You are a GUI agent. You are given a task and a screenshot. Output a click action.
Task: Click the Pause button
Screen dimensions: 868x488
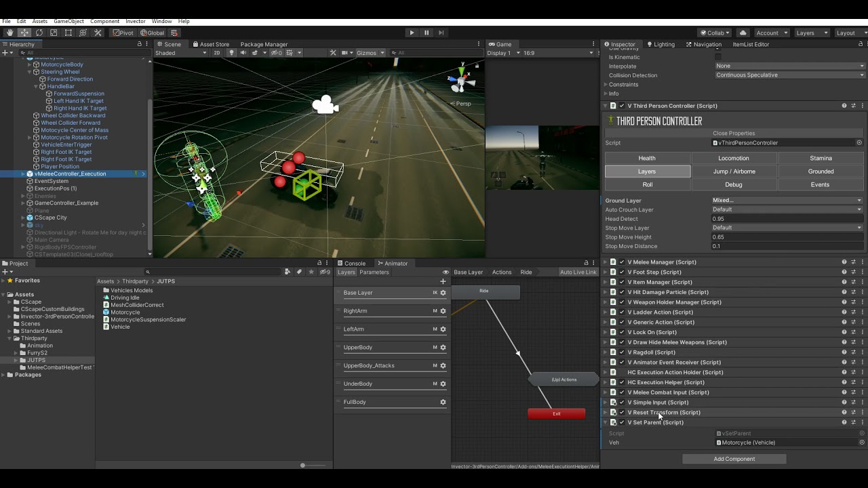(x=427, y=33)
